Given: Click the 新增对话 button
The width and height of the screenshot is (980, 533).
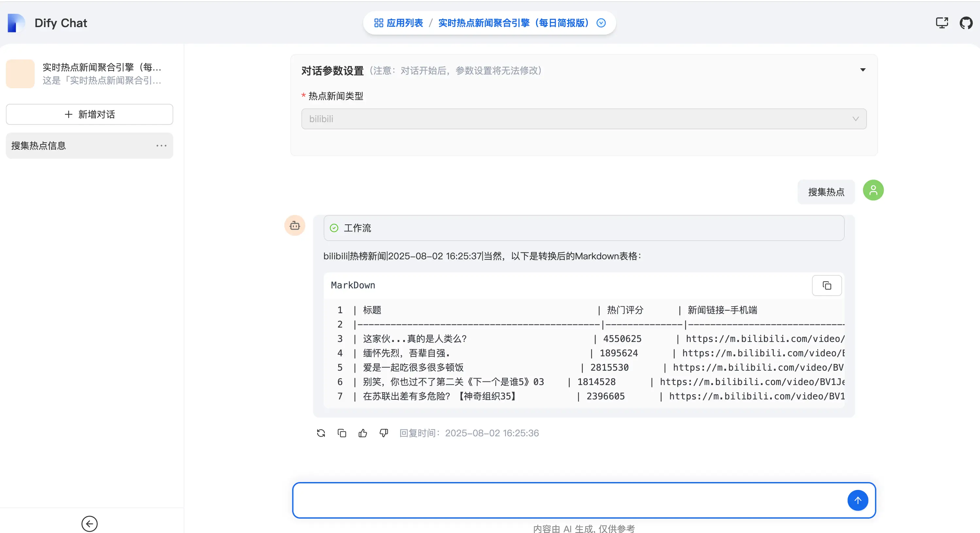Looking at the screenshot, I should coord(89,114).
